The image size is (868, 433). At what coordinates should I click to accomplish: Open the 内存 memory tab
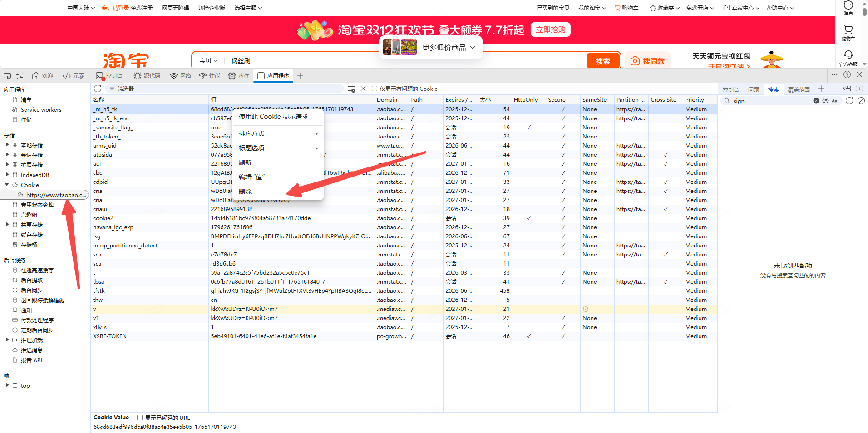(x=239, y=76)
